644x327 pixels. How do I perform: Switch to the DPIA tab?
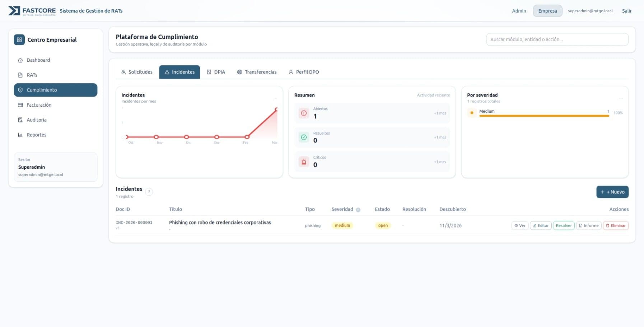(216, 72)
